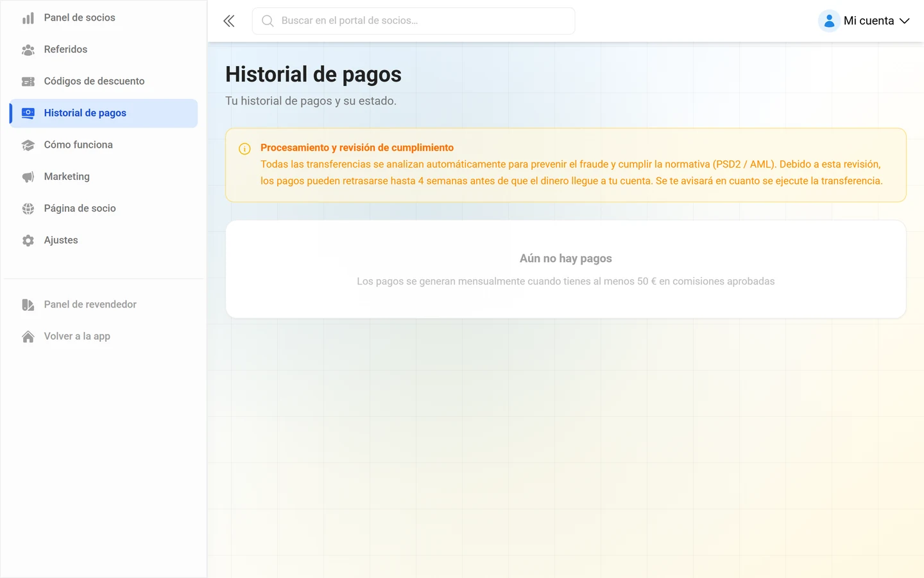The height and width of the screenshot is (578, 924).
Task: Go to Referidos section
Action: tap(103, 49)
